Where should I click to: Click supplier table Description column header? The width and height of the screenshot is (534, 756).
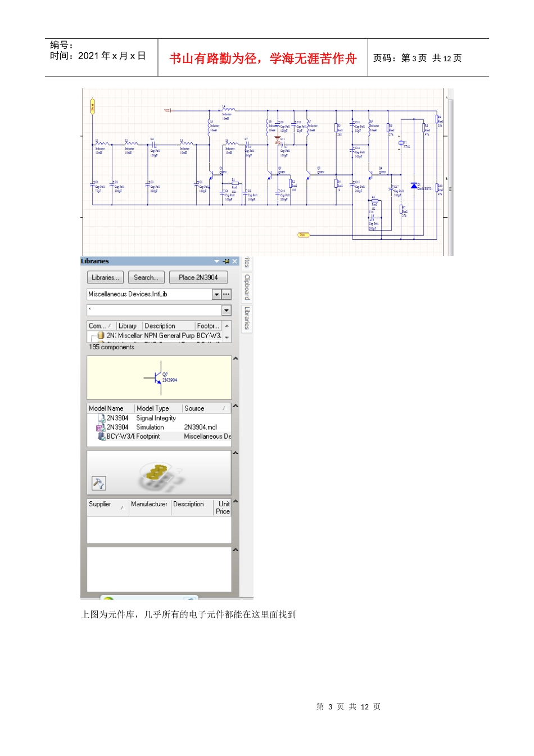pyautogui.click(x=192, y=507)
